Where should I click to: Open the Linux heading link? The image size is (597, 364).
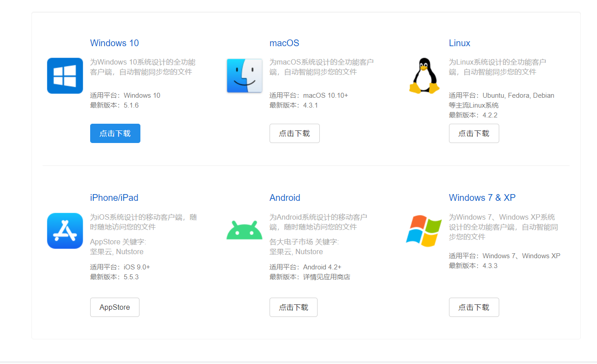pyautogui.click(x=459, y=43)
